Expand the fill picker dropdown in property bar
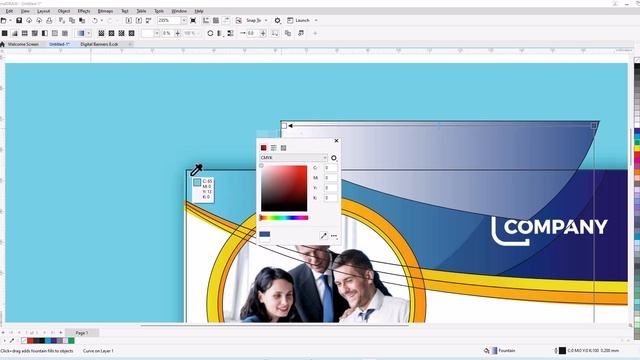The width and height of the screenshot is (640, 360). [89, 33]
